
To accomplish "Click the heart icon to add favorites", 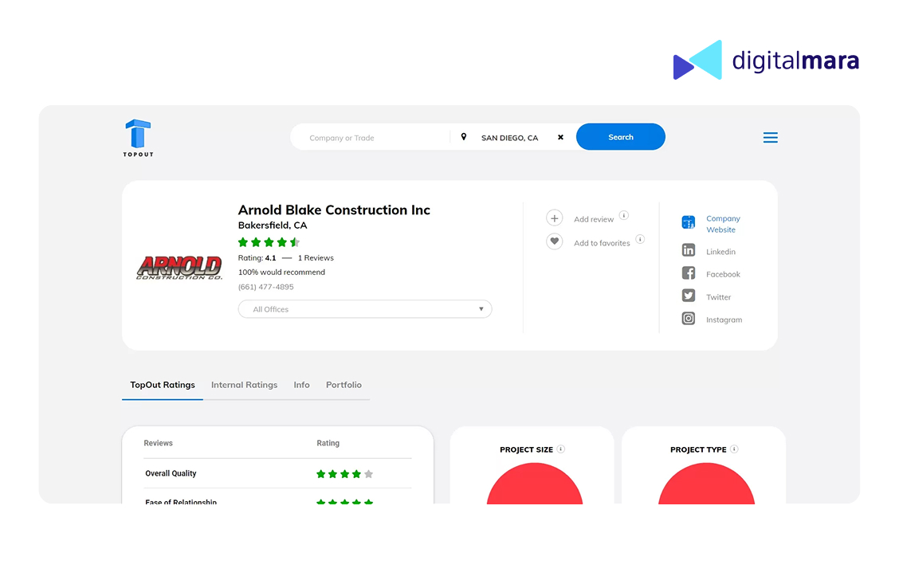I will 554,241.
